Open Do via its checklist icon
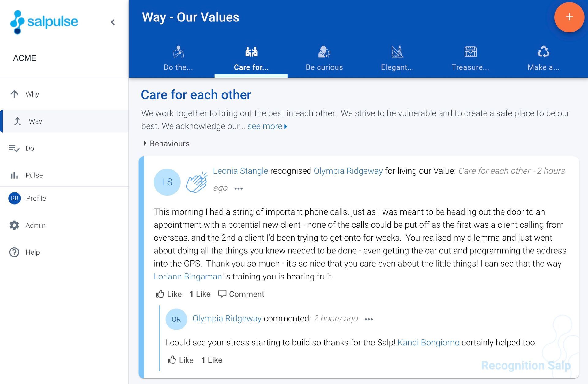The height and width of the screenshot is (384, 588). tap(14, 148)
